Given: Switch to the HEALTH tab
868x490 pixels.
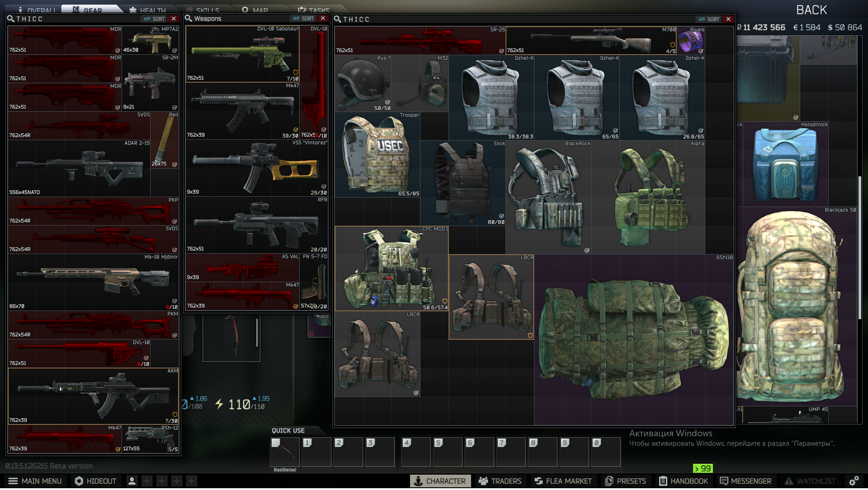Looking at the screenshot, I should tap(147, 9).
